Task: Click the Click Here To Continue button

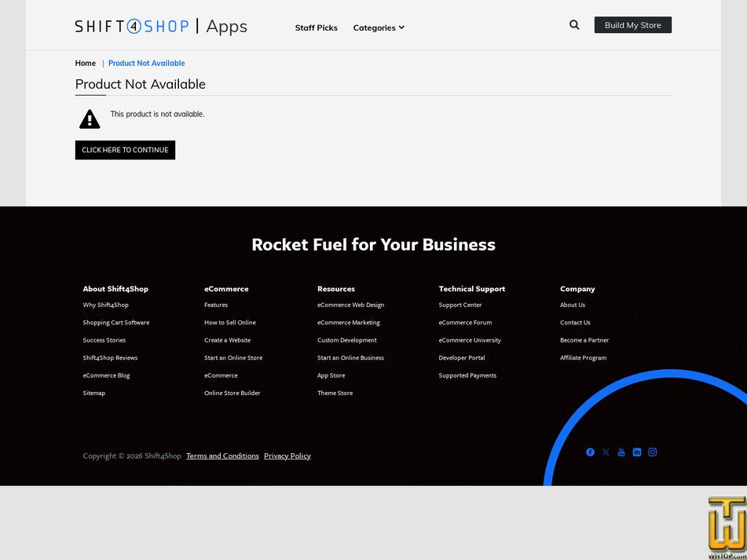Action: coord(126,150)
